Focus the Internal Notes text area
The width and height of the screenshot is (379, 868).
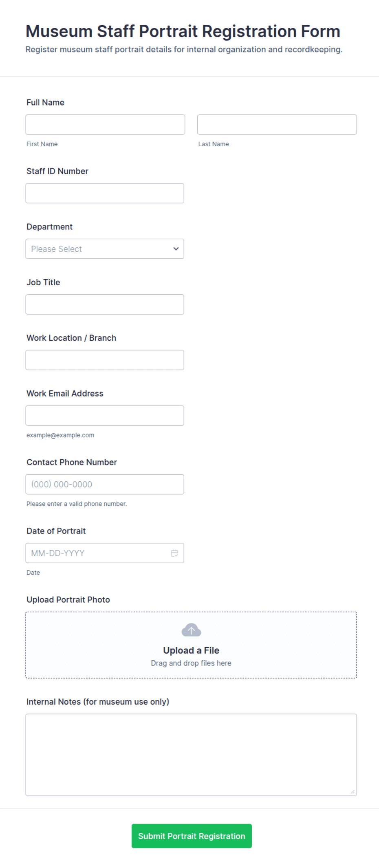[191, 755]
